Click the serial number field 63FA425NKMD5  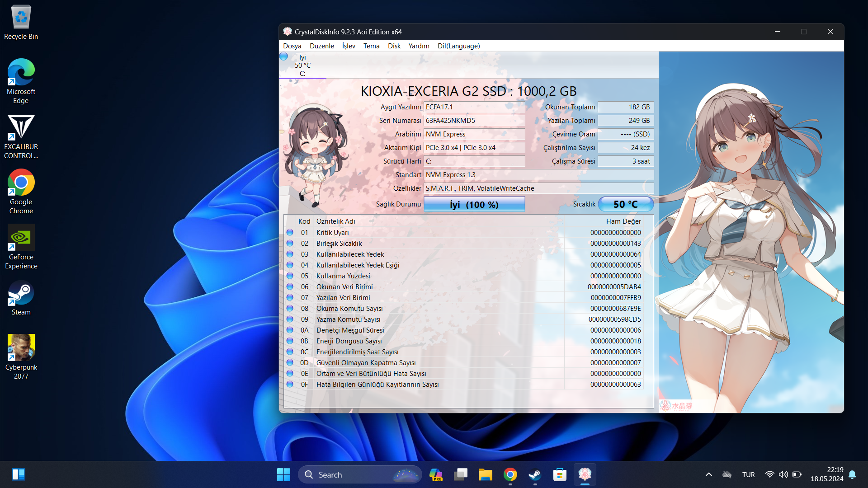click(474, 121)
